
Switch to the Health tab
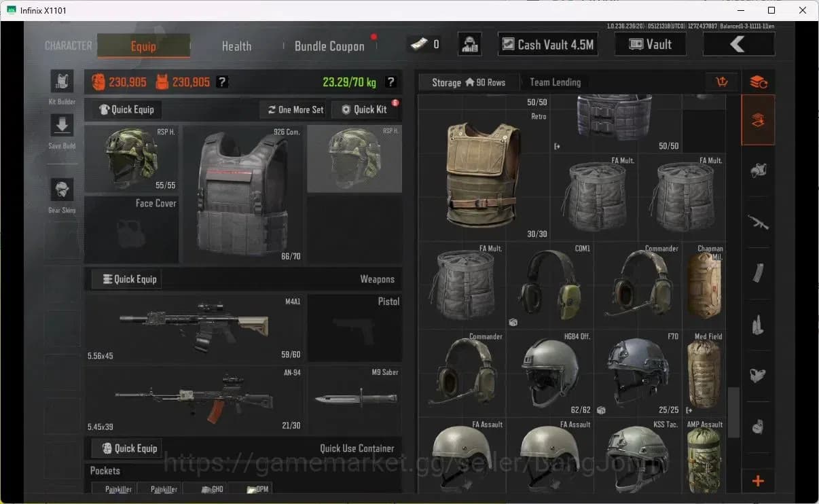coord(236,46)
